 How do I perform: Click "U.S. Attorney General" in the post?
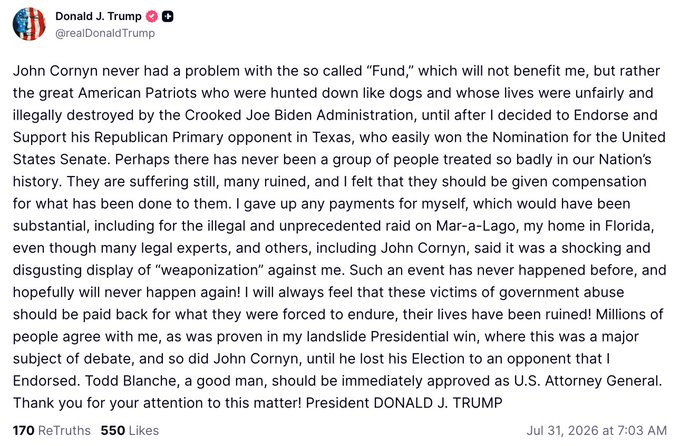(x=588, y=380)
